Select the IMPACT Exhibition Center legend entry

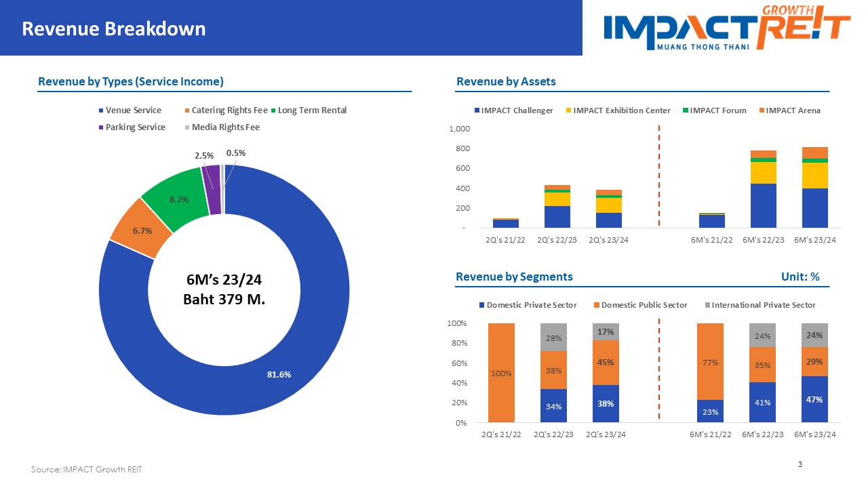click(x=618, y=110)
